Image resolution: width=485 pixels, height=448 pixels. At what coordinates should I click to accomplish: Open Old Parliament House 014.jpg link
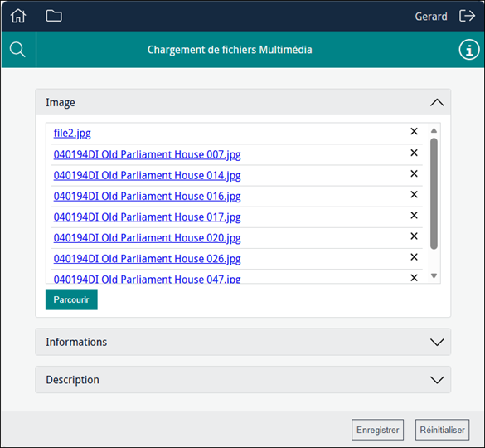tap(147, 176)
